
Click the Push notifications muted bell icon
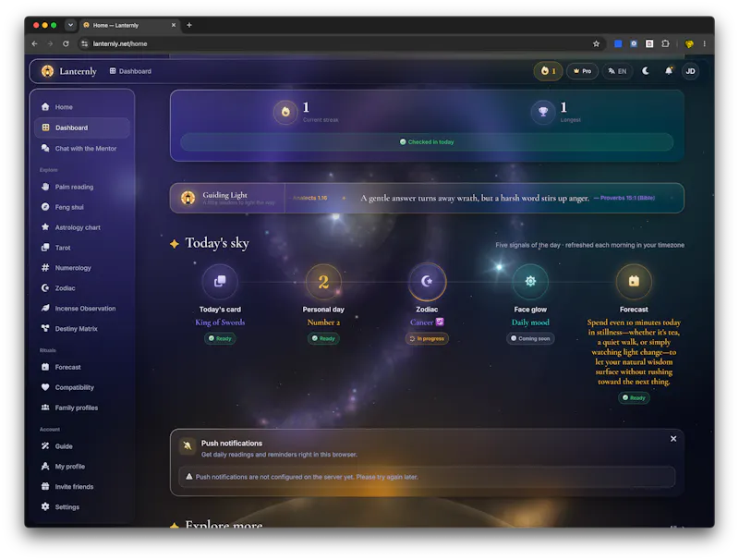point(188,445)
